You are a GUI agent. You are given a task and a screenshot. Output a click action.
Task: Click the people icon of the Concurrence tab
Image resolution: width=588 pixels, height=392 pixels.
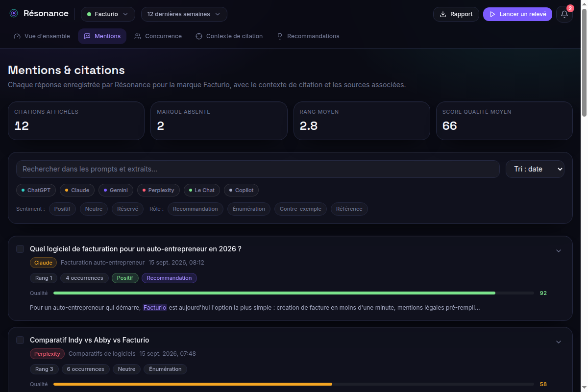click(138, 36)
